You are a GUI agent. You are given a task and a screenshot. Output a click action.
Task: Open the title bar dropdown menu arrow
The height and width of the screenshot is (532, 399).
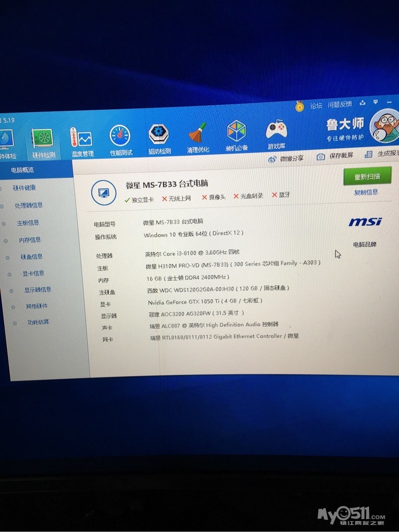point(376,102)
